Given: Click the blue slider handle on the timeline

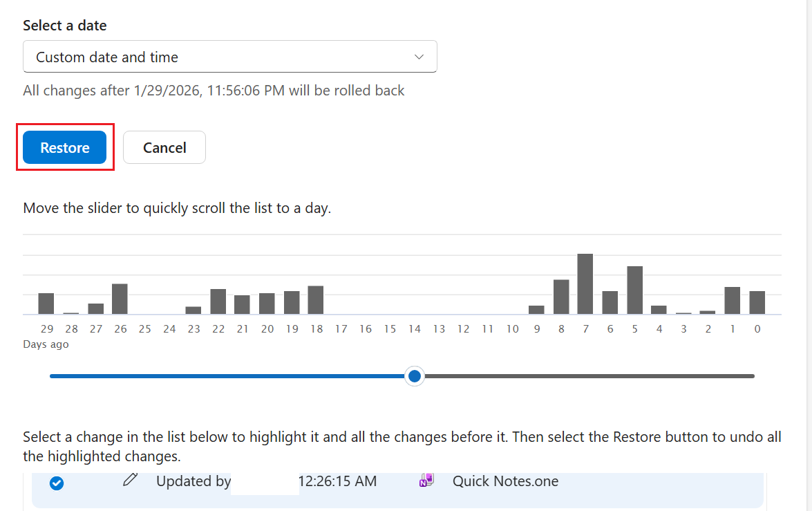Looking at the screenshot, I should tap(414, 376).
